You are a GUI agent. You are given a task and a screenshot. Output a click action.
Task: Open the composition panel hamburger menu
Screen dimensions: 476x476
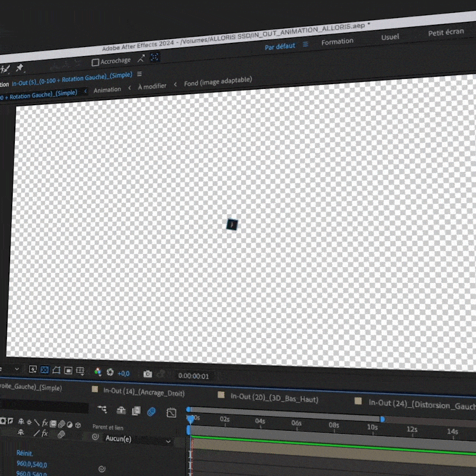[140, 74]
